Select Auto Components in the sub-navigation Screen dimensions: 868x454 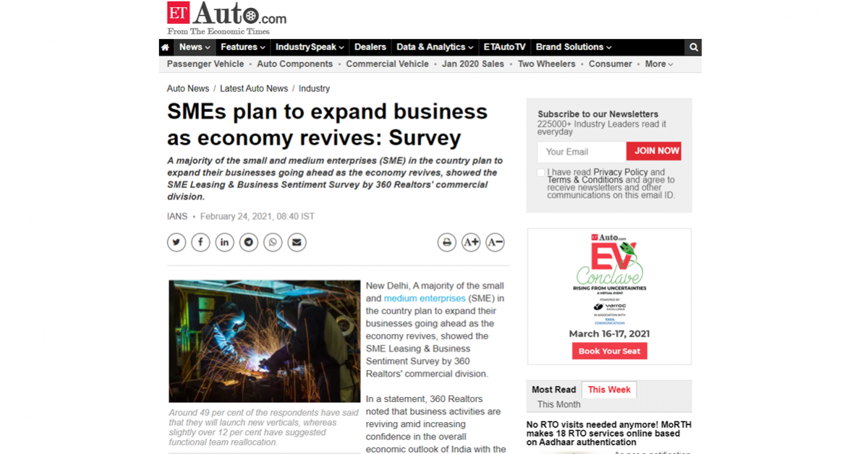[x=295, y=64]
